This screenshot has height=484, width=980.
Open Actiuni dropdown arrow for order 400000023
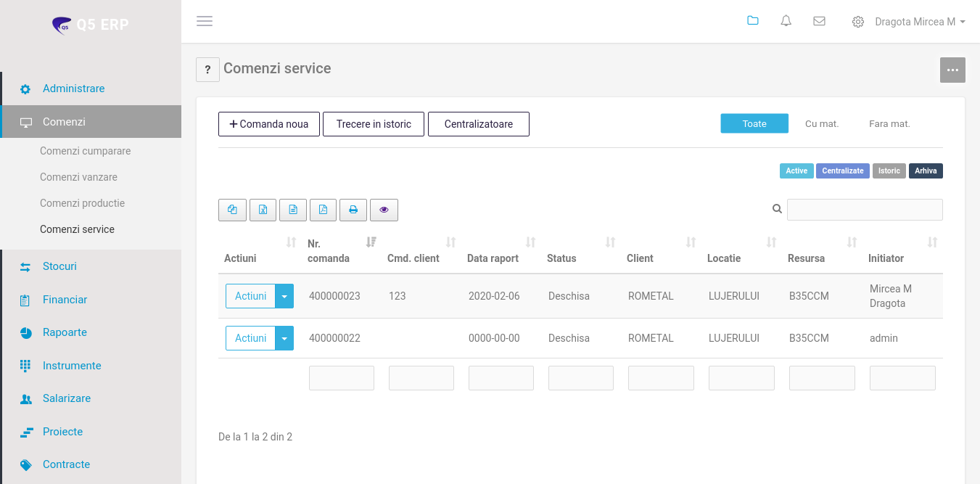pos(284,296)
